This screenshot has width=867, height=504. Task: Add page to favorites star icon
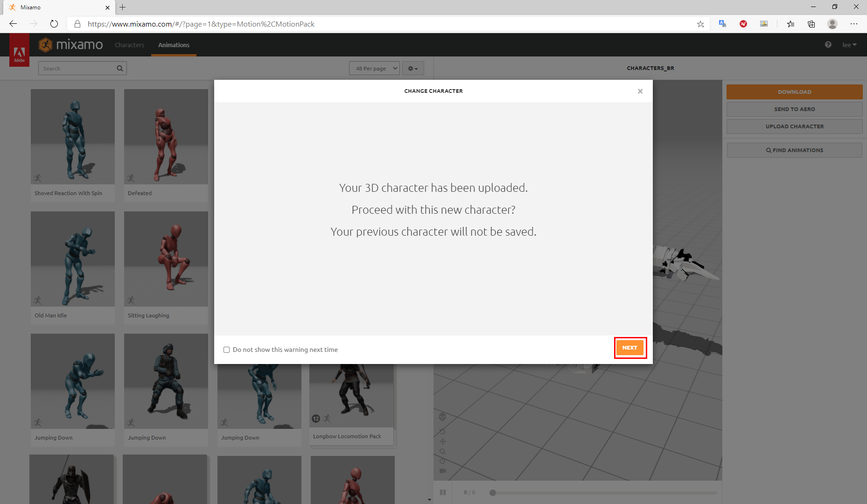[x=700, y=24]
